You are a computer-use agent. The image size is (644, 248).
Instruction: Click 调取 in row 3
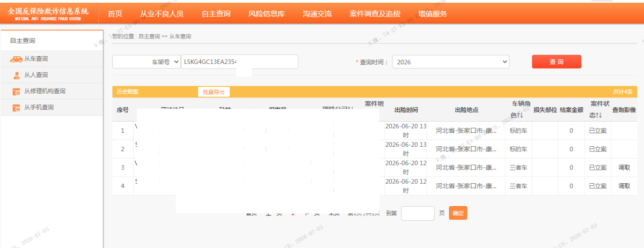[x=624, y=168]
